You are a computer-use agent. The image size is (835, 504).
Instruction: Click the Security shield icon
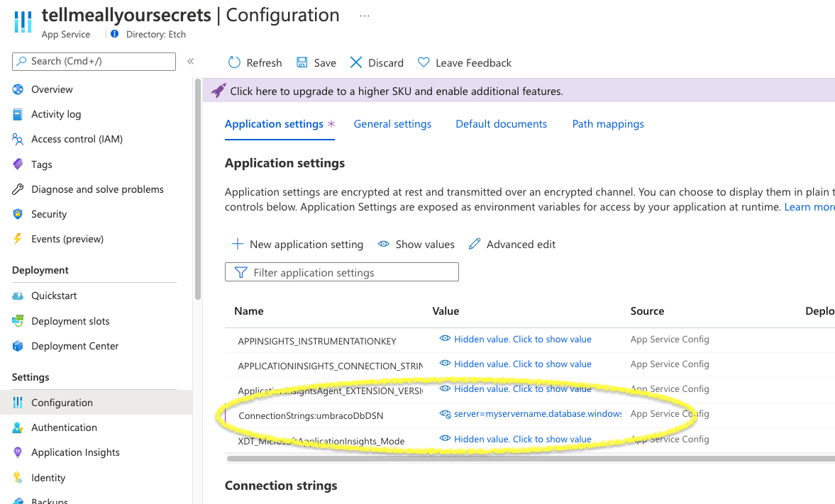(x=18, y=214)
